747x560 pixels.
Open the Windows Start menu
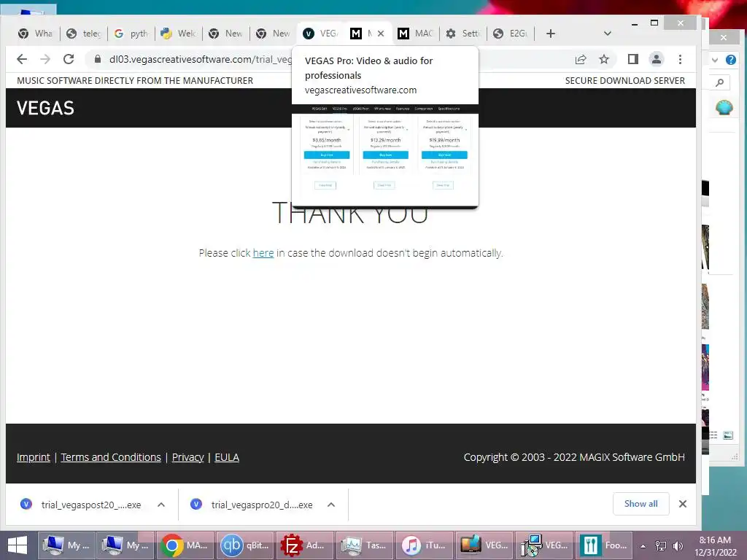(x=18, y=545)
